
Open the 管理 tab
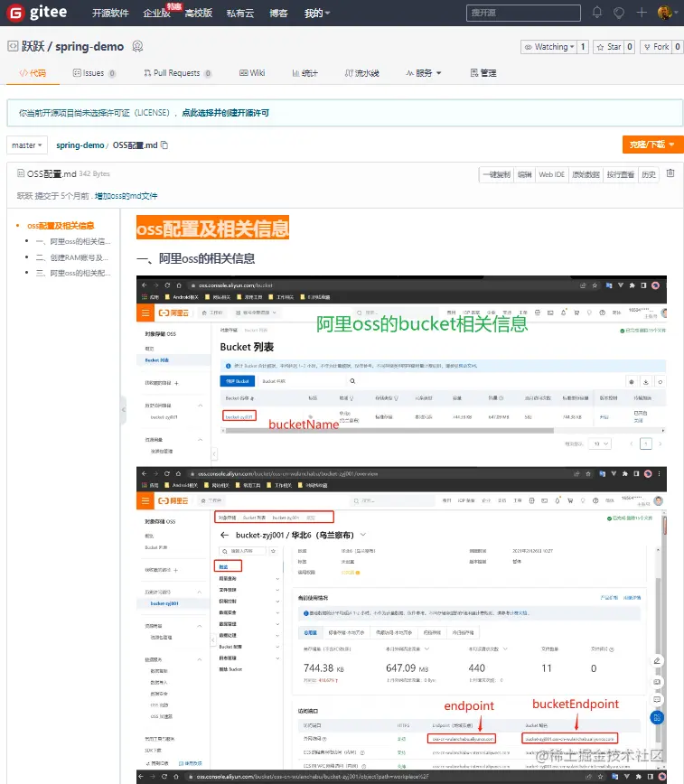pyautogui.click(x=483, y=73)
